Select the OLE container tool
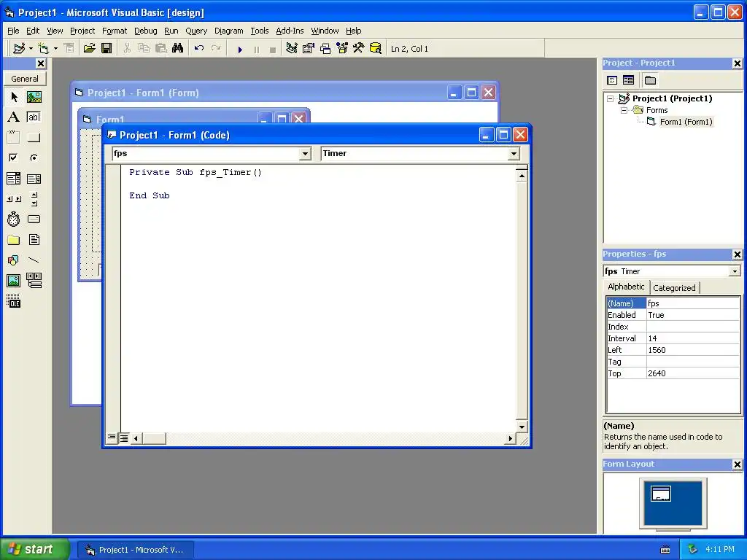747x560 pixels. click(14, 301)
